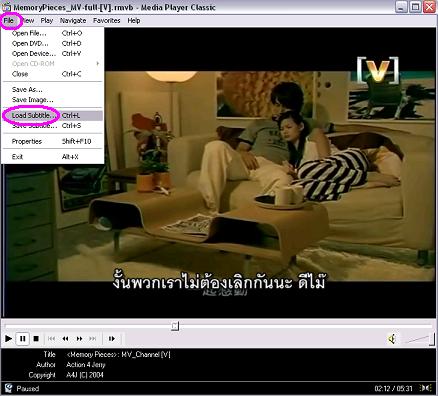Click the seek bar position thumb

[x=175, y=326]
